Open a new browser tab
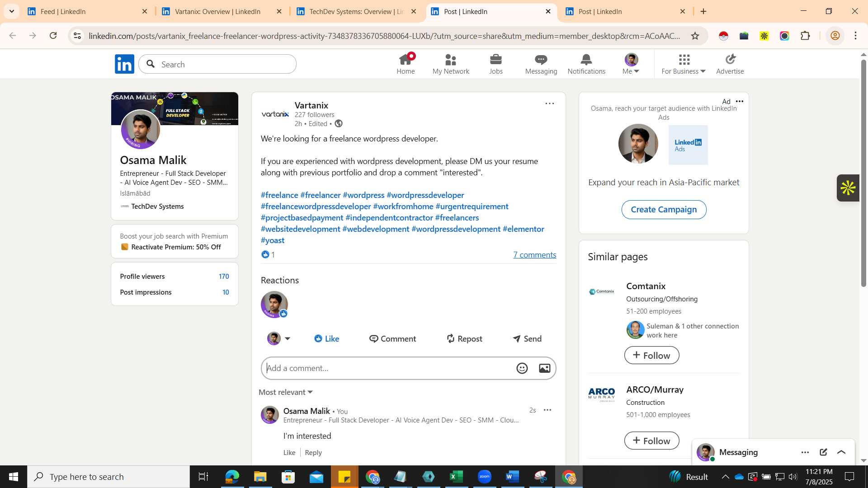This screenshot has height=488, width=868. click(703, 11)
